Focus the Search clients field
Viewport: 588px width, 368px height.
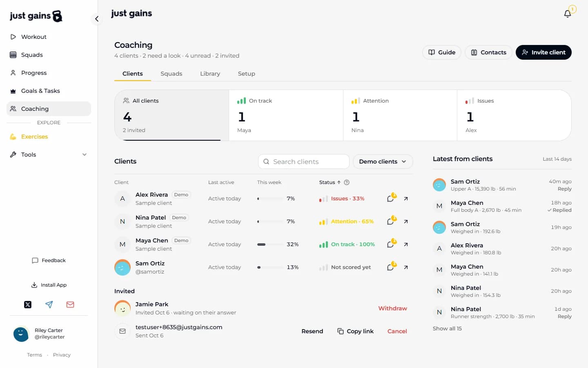coord(304,162)
